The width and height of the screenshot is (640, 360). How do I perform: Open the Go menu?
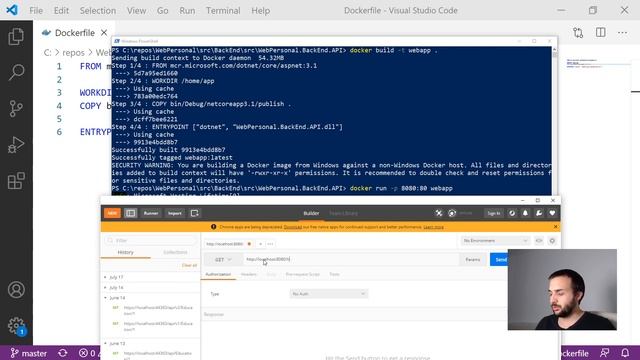coord(162,11)
